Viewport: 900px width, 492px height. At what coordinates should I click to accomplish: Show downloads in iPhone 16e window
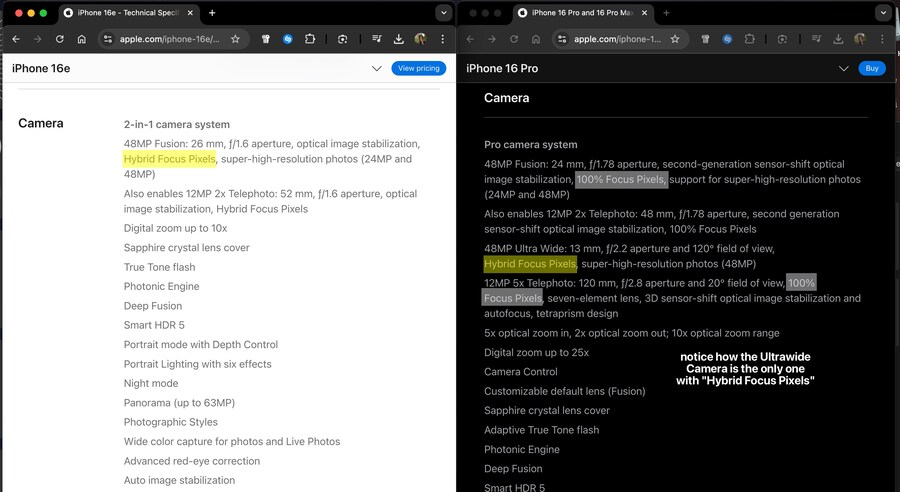(398, 39)
